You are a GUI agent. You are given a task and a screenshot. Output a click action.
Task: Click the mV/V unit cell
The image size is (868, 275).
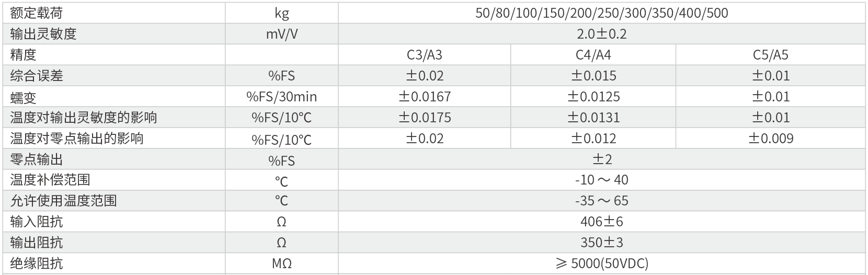282,34
